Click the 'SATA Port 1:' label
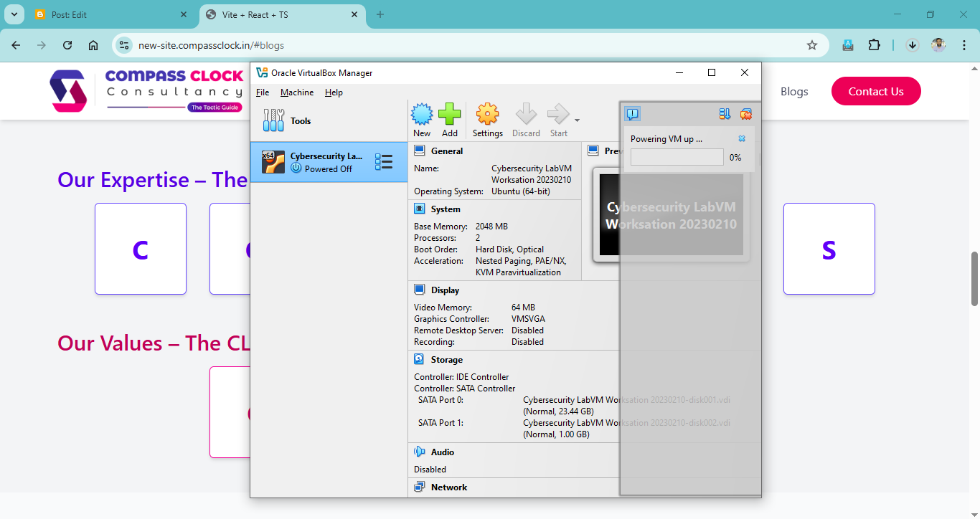The height and width of the screenshot is (519, 980). [x=440, y=423]
